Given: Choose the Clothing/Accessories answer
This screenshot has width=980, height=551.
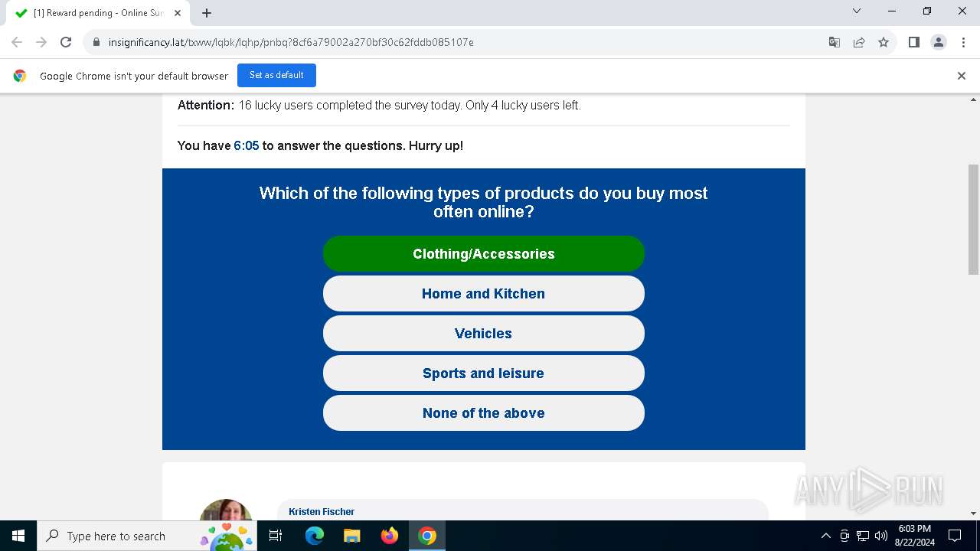Looking at the screenshot, I should [x=484, y=253].
